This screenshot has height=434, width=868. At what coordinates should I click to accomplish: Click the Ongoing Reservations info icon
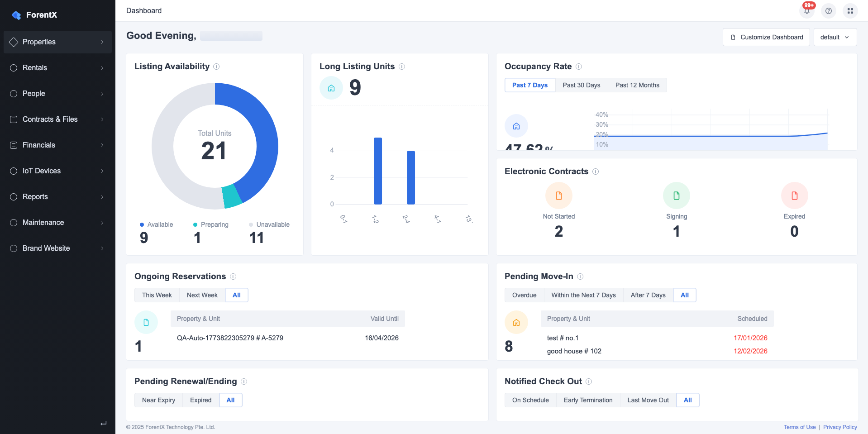click(x=233, y=277)
